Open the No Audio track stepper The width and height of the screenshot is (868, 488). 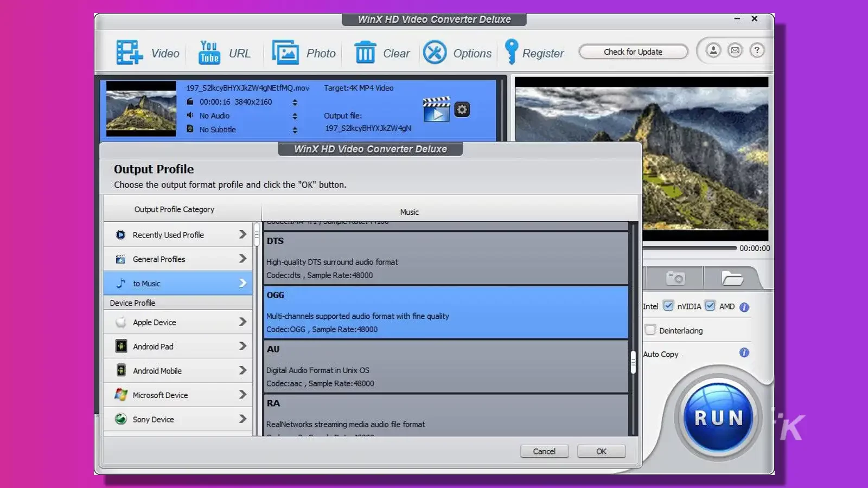295,116
